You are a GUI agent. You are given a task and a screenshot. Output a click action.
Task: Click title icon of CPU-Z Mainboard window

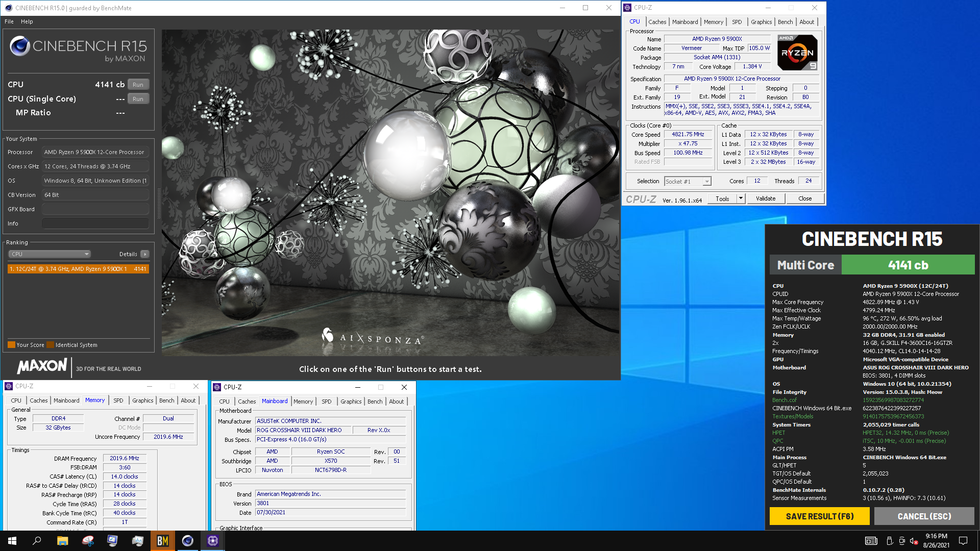[x=216, y=387]
